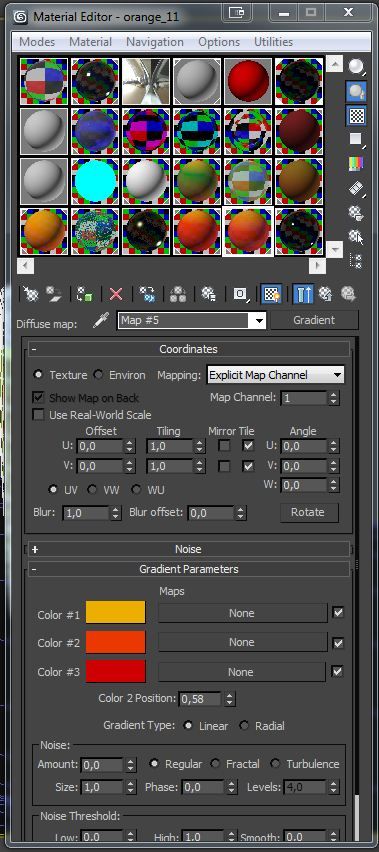Click the Make Material Copy icon
379x852 pixels.
[147, 294]
